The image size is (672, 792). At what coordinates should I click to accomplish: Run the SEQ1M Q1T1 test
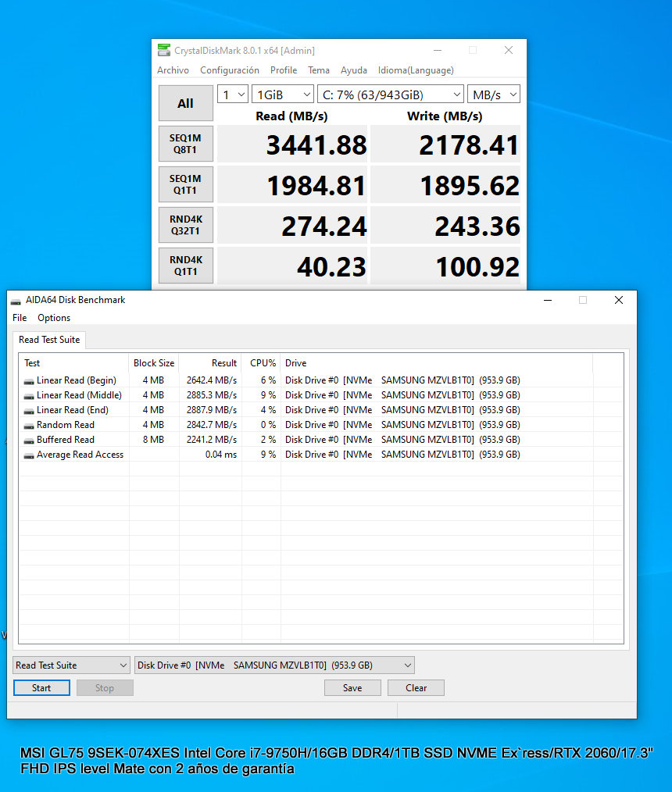pyautogui.click(x=185, y=184)
